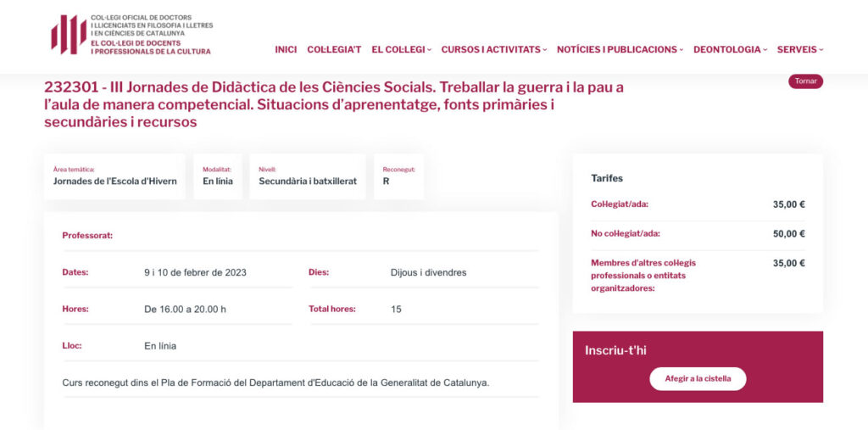Open the NOTÍCIES I PUBLICACIONS dropdown
This screenshot has width=868, height=430.
pos(620,49)
